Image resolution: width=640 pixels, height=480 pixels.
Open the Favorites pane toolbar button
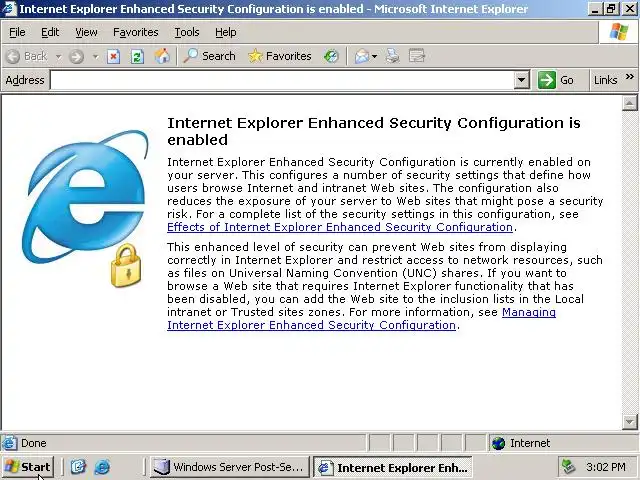[280, 56]
